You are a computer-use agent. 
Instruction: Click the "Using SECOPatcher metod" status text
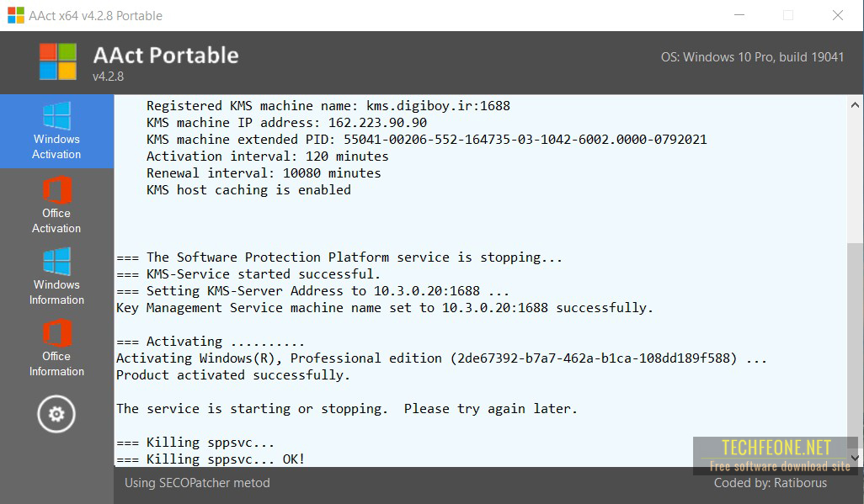coord(197,483)
